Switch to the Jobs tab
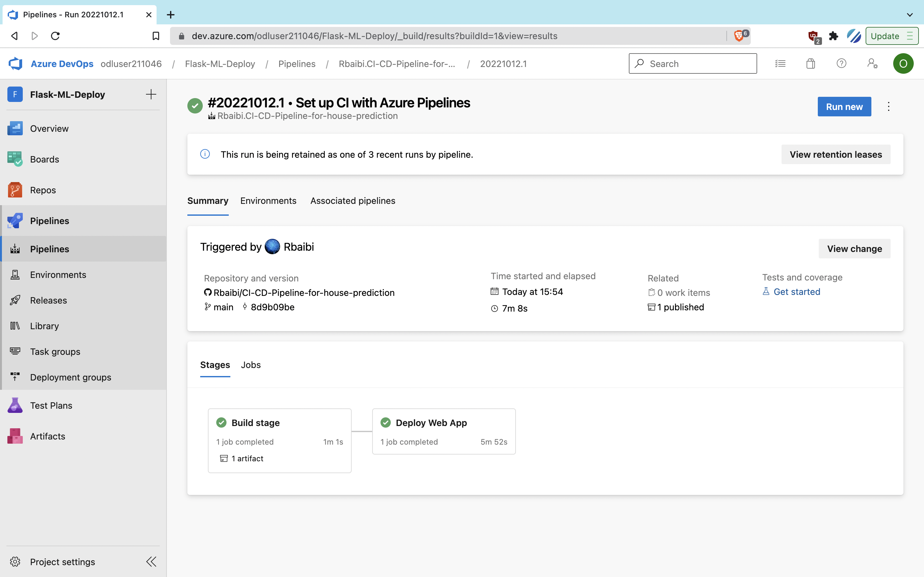The width and height of the screenshot is (924, 577). click(251, 365)
